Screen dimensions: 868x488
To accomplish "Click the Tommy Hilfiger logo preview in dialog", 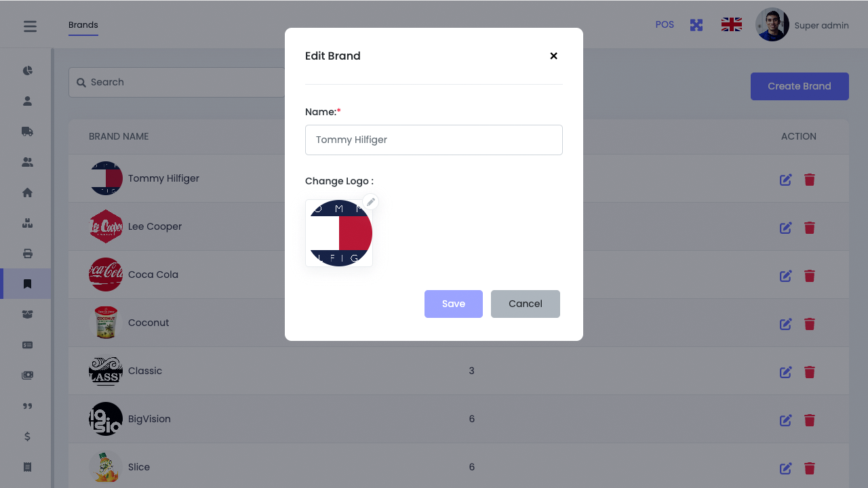I will (x=339, y=233).
